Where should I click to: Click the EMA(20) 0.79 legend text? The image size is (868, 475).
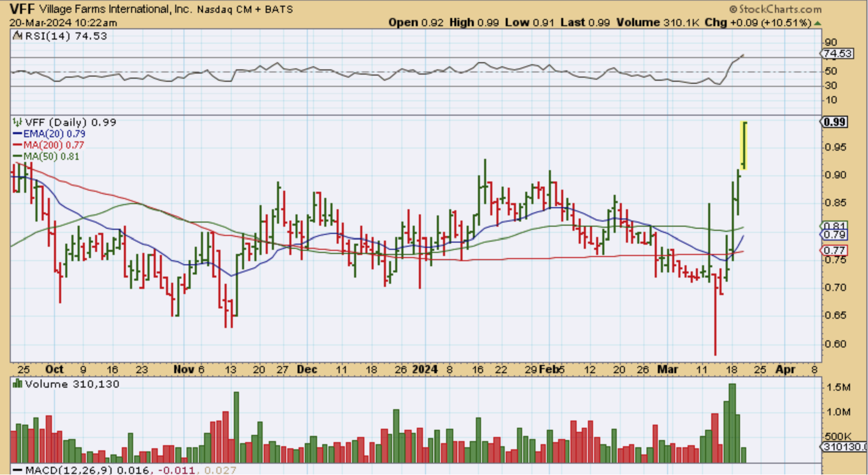[x=54, y=134]
